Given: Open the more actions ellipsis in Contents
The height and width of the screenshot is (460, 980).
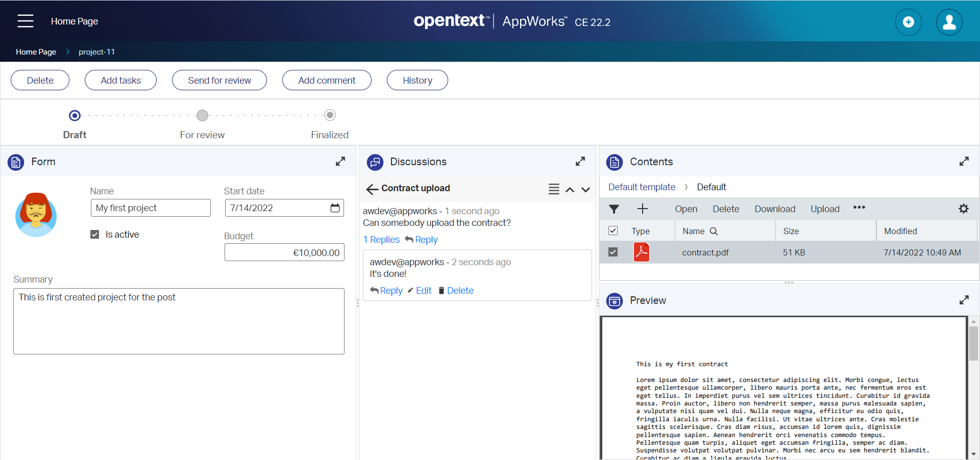Looking at the screenshot, I should 859,208.
